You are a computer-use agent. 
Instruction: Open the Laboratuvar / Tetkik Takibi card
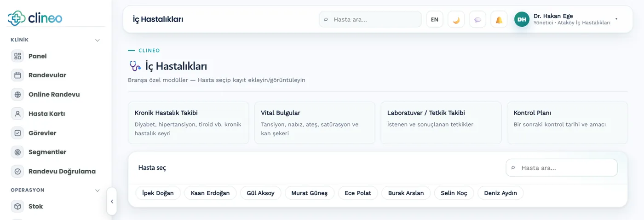tap(441, 123)
